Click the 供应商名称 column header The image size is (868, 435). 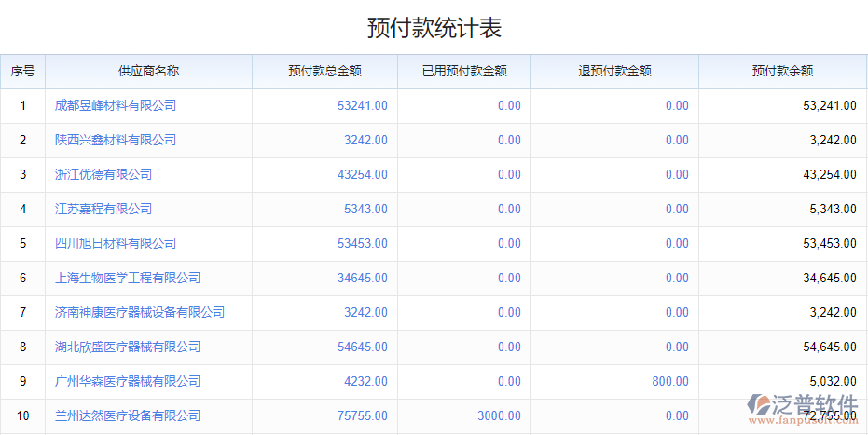click(x=148, y=71)
